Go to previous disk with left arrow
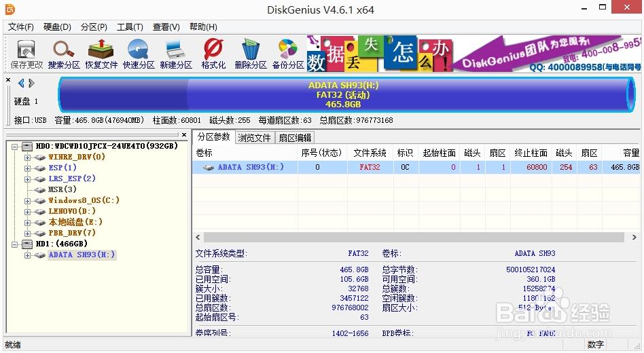 tap(21, 83)
